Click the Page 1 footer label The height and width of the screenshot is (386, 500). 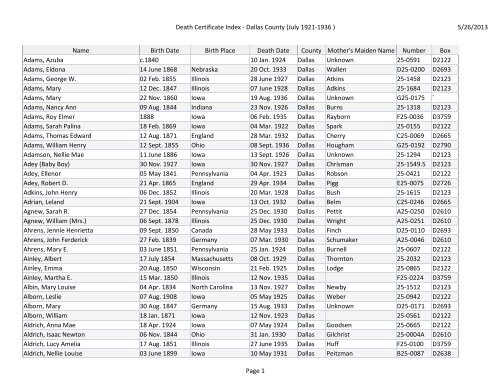(255, 371)
